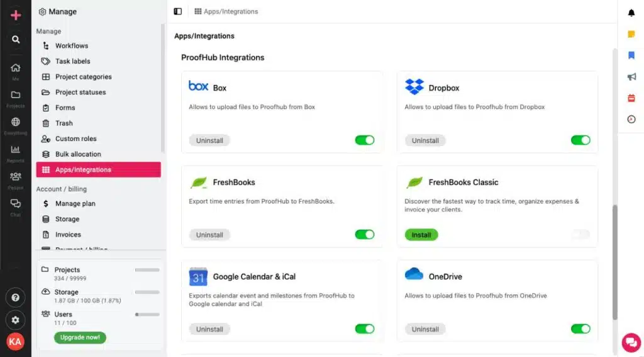This screenshot has width=644, height=357.
Task: Open the yellow sticky notes icon
Action: (631, 35)
